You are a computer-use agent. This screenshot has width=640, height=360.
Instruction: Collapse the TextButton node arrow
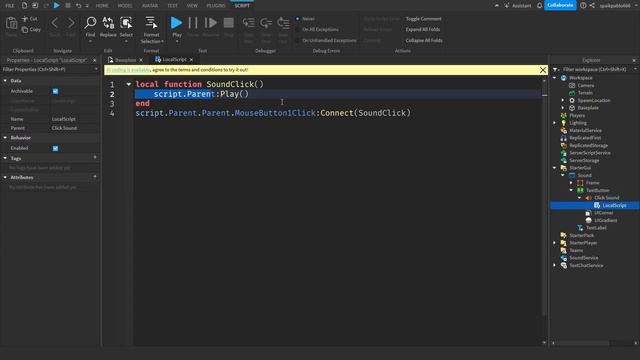pos(571,190)
